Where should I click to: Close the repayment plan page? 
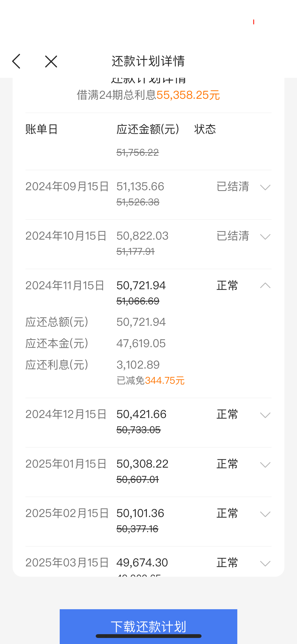click(51, 61)
